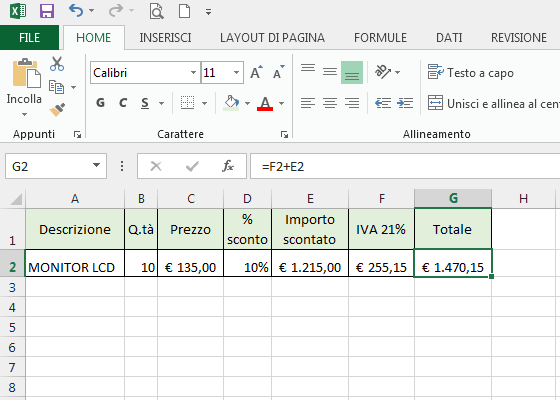This screenshot has height=400, width=560.
Task: Toggle italic formatting (C)
Action: tap(123, 103)
